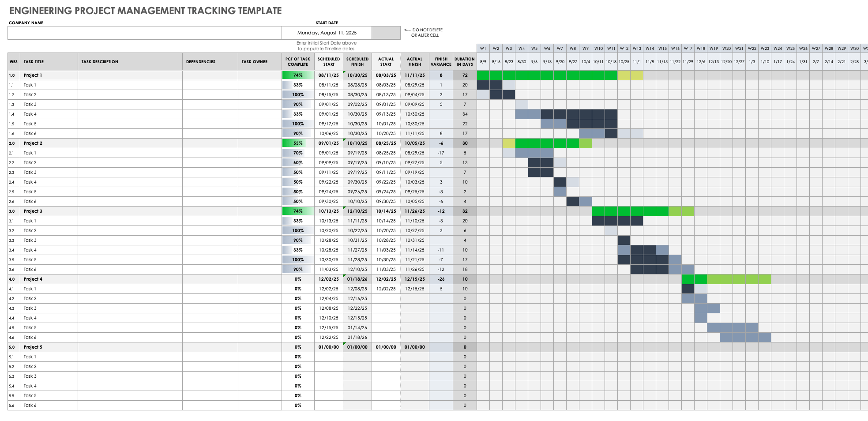Click WBS cell 2.3
Image resolution: width=868 pixels, height=421 pixels.
pyautogui.click(x=14, y=172)
